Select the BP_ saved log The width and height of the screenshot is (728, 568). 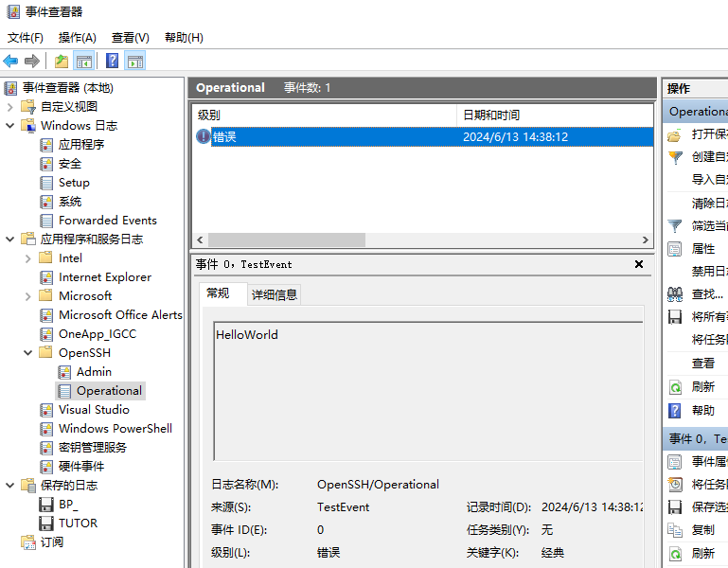coord(67,504)
